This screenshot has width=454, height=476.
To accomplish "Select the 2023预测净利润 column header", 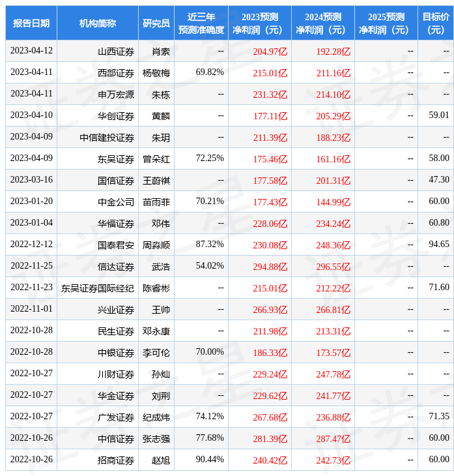I will point(260,23).
